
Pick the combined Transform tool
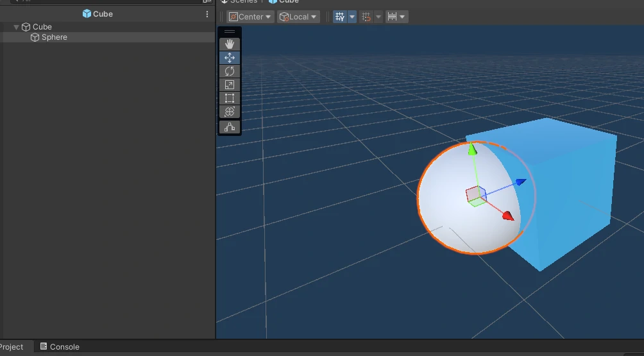(x=230, y=112)
